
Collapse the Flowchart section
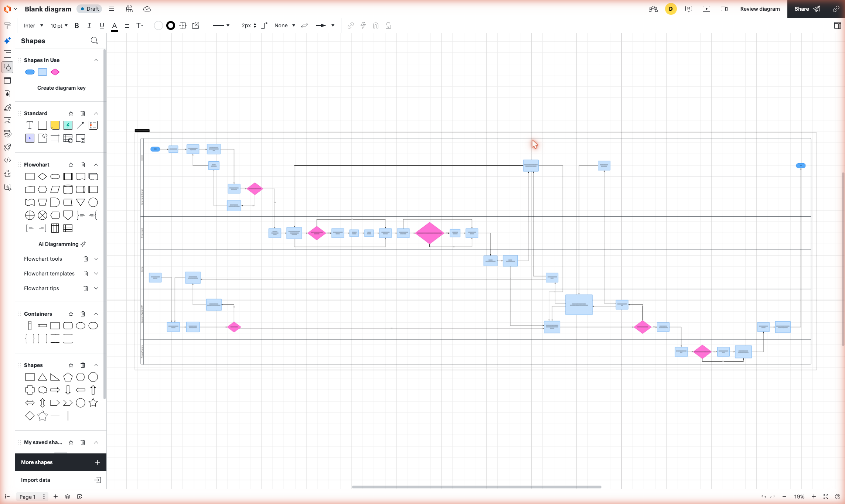point(96,165)
